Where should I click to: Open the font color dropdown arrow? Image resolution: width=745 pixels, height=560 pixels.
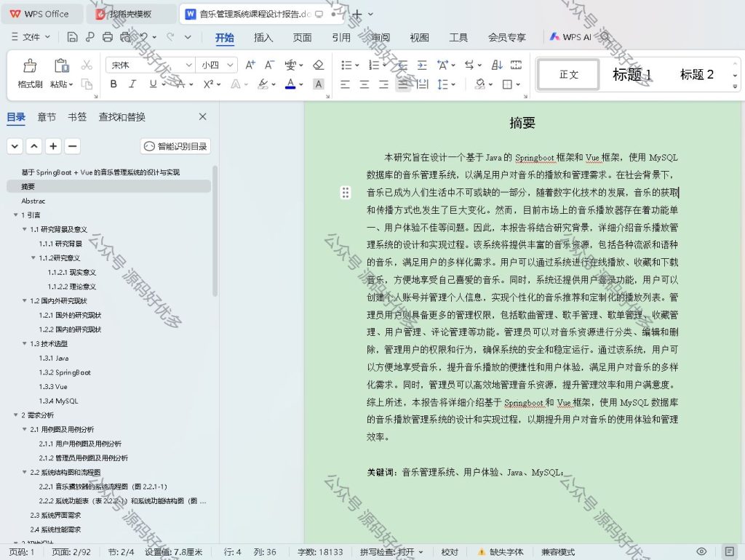click(x=301, y=84)
